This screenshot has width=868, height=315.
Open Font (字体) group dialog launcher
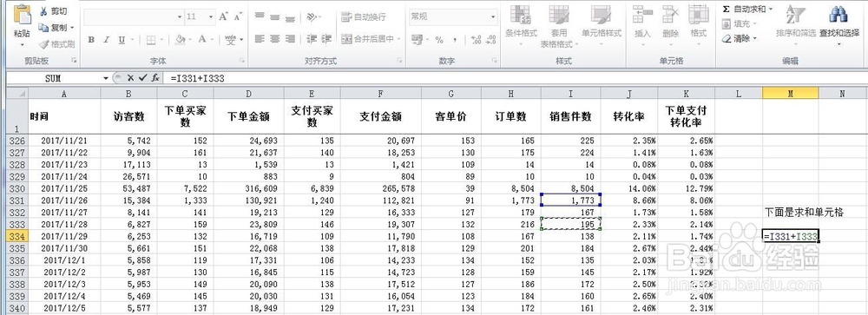point(241,61)
